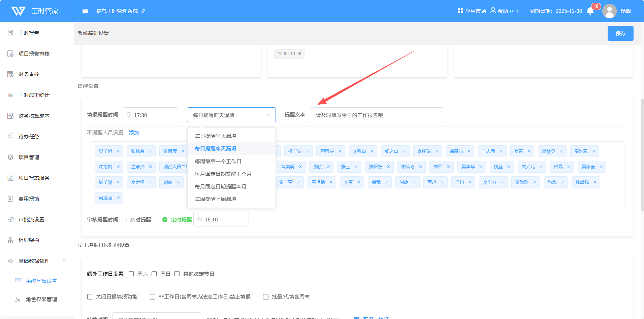644x319 pixels.
Task: Click the user avatar picture
Action: pyautogui.click(x=609, y=11)
